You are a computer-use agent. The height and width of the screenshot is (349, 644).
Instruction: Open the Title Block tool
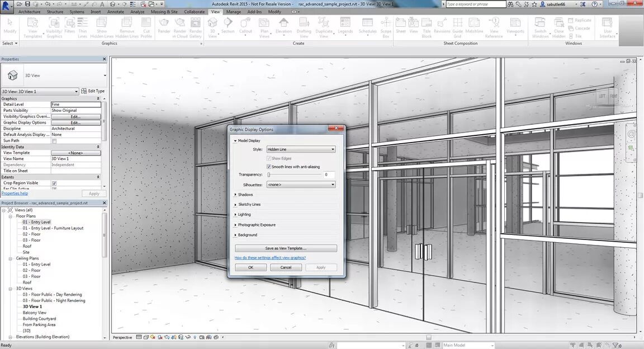(x=427, y=27)
